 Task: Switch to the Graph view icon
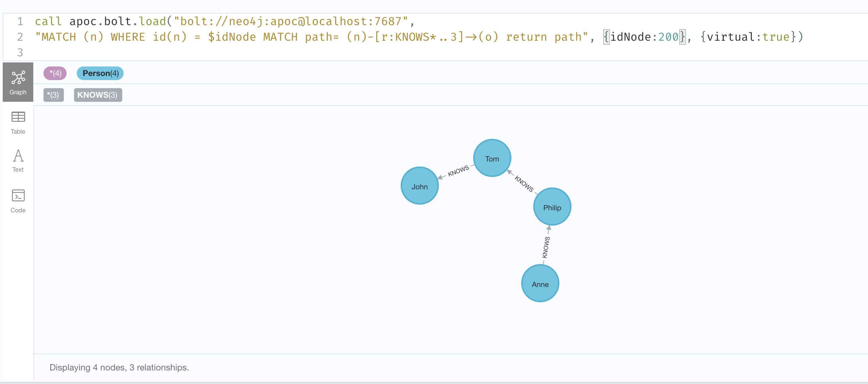18,82
